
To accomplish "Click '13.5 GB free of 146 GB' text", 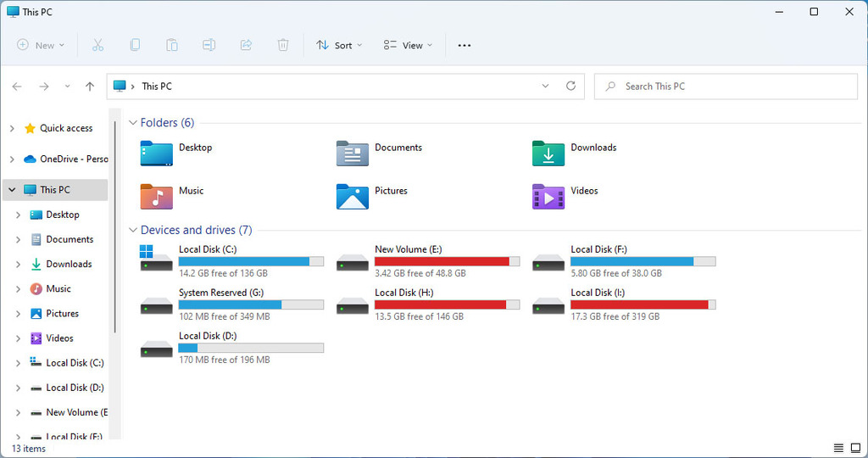I will [x=419, y=316].
